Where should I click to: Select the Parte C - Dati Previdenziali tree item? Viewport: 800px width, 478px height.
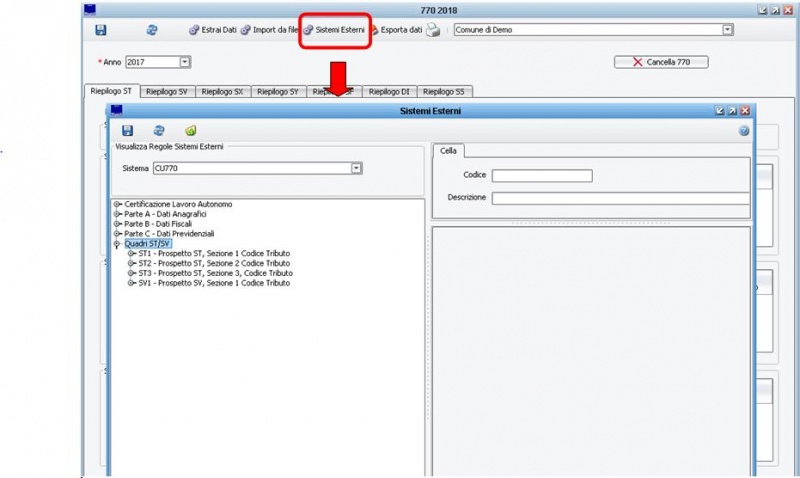[x=169, y=234]
